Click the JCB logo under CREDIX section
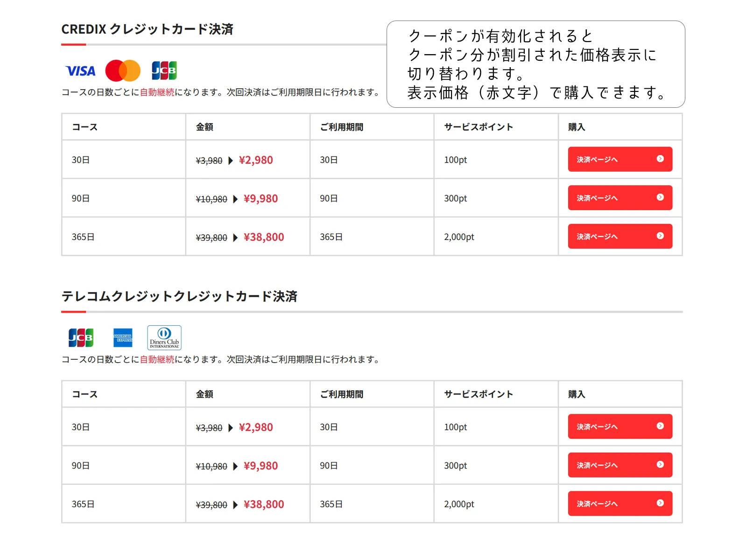 click(x=164, y=71)
